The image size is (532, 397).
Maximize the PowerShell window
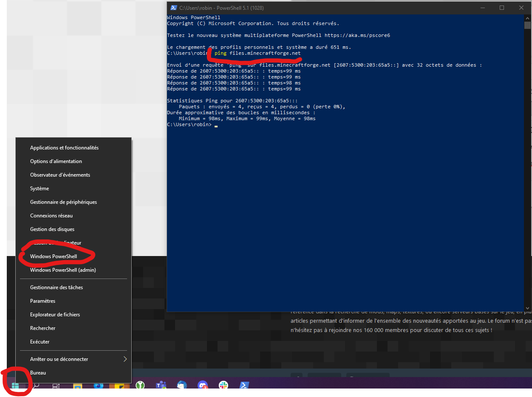point(502,8)
